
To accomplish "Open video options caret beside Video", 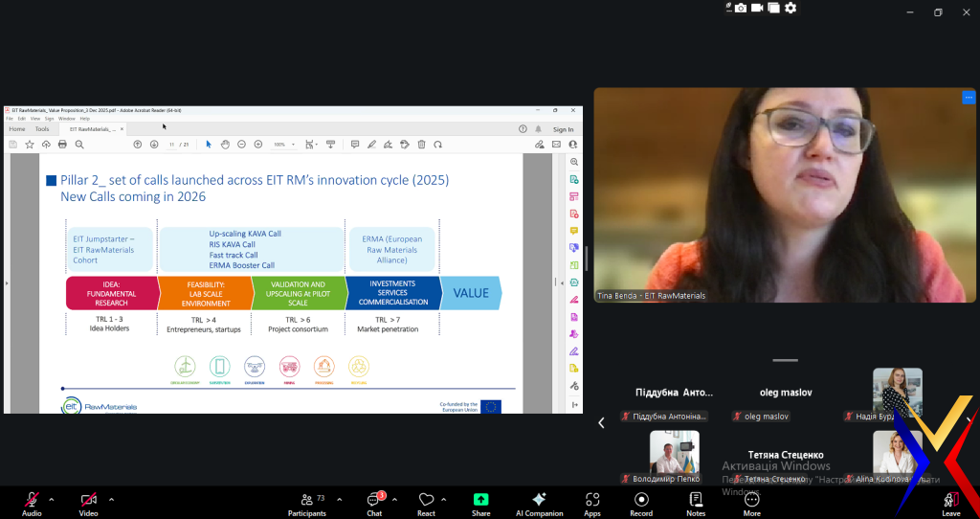I will pyautogui.click(x=111, y=499).
